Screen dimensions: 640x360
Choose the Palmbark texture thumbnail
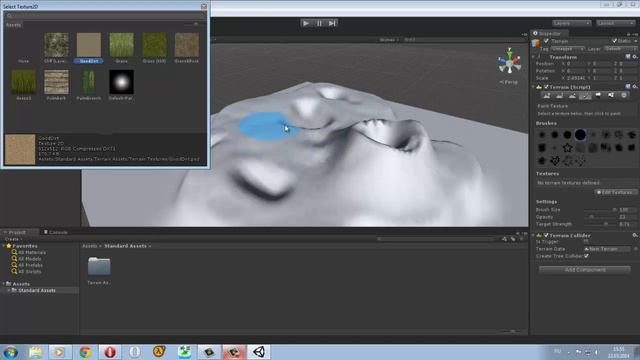tap(56, 82)
